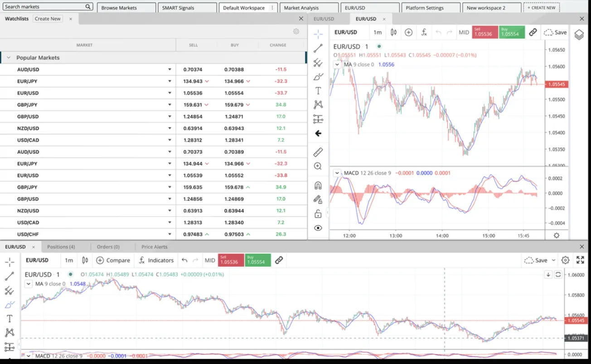Screen dimensions: 591x364
Task: Collapse the Popular Markets group
Action: tap(8, 57)
